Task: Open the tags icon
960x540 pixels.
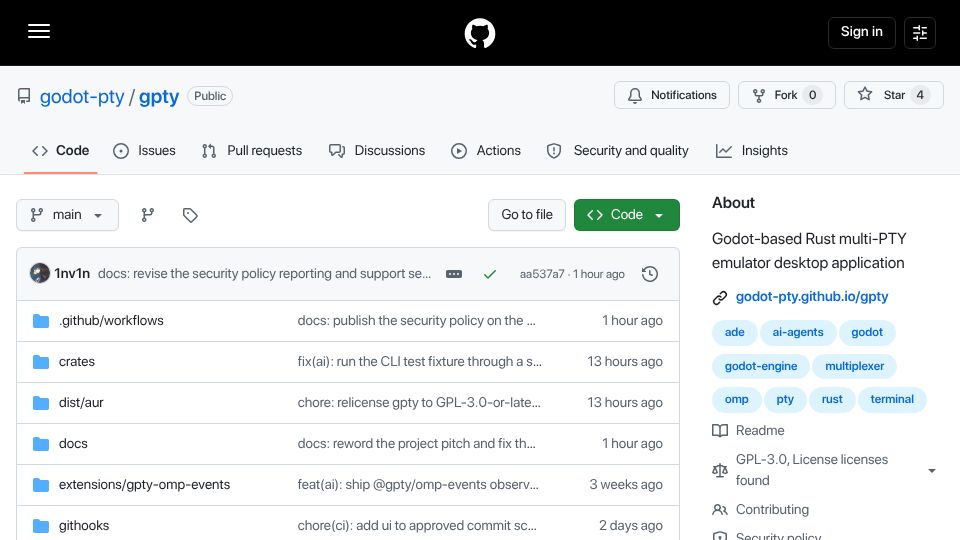Action: pos(190,215)
